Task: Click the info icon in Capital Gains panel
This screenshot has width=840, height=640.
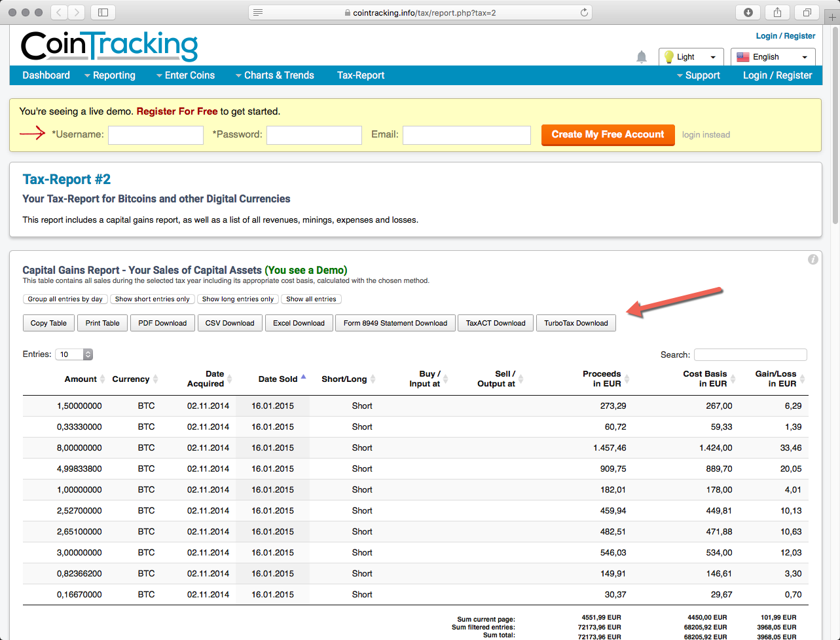Action: tap(813, 259)
